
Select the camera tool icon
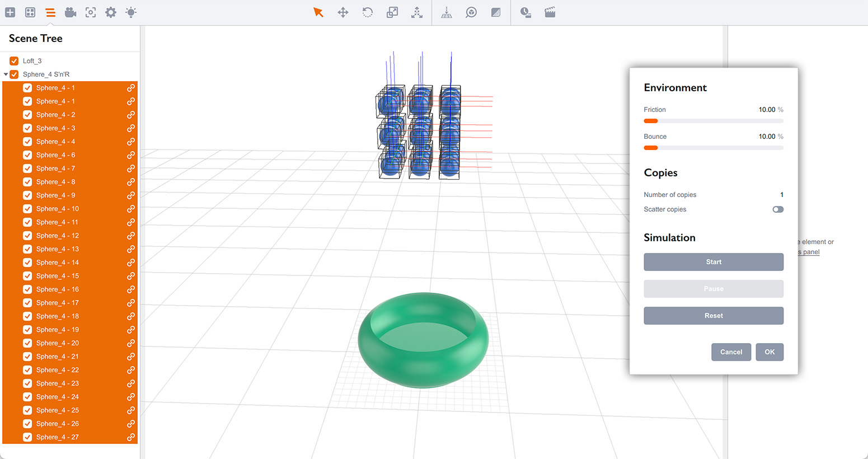coord(70,12)
